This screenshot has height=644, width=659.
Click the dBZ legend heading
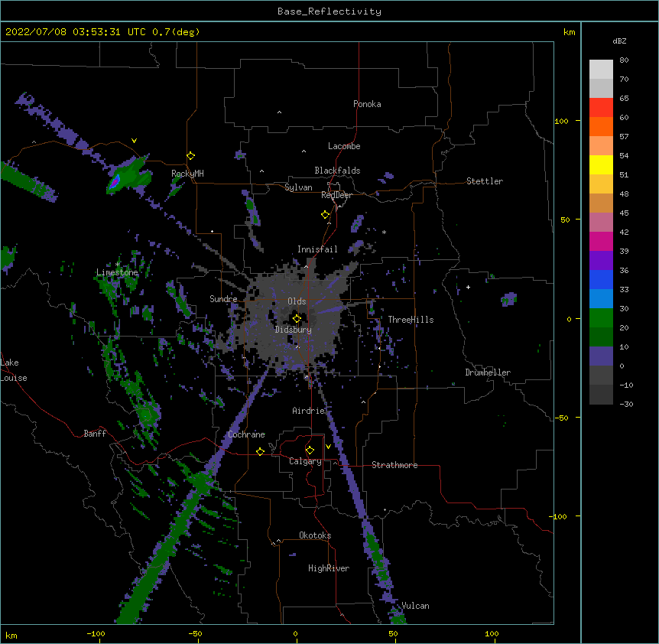[619, 41]
